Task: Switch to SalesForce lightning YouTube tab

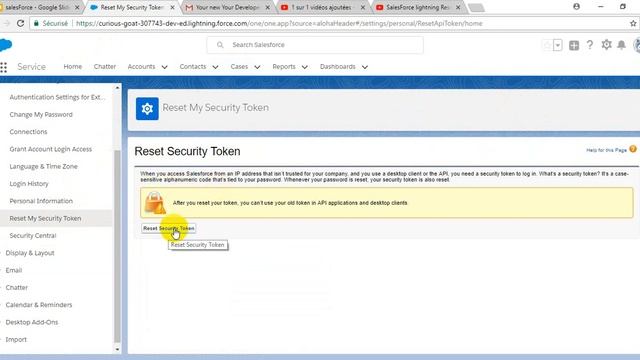Action: tap(418, 7)
